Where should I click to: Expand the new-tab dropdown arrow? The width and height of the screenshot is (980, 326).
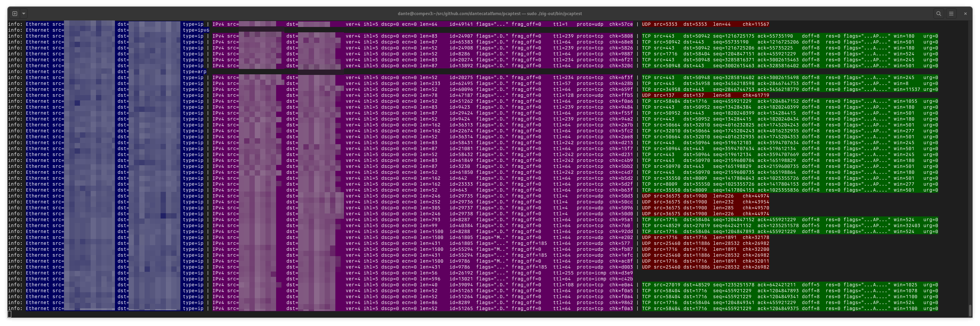tap(24, 14)
